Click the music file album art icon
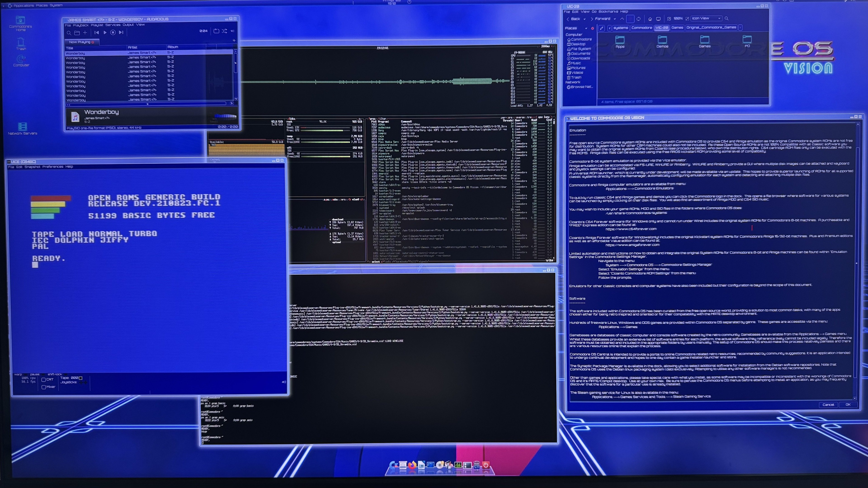Viewport: 868px width, 488px height. click(x=75, y=117)
